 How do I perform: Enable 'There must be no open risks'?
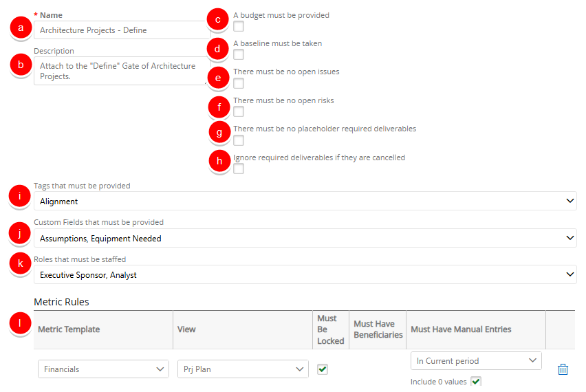pos(239,112)
